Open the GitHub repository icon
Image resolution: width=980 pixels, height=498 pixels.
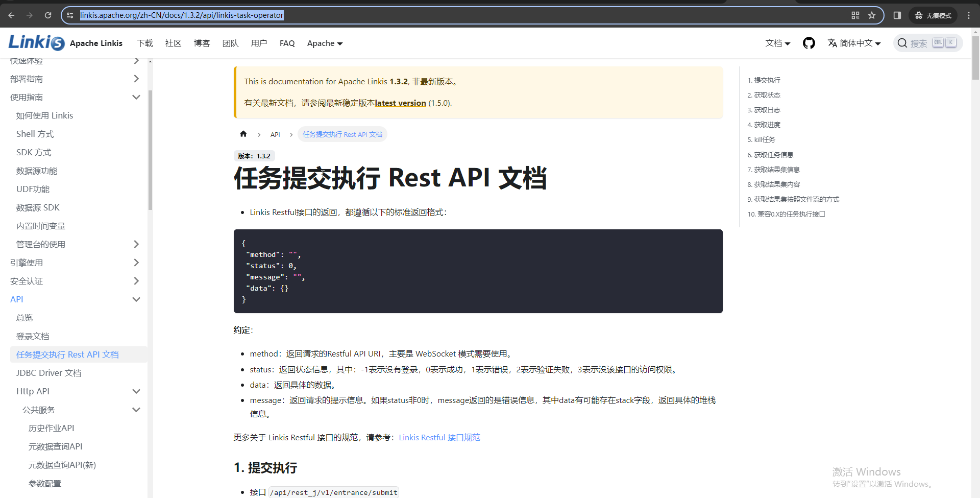tap(808, 43)
